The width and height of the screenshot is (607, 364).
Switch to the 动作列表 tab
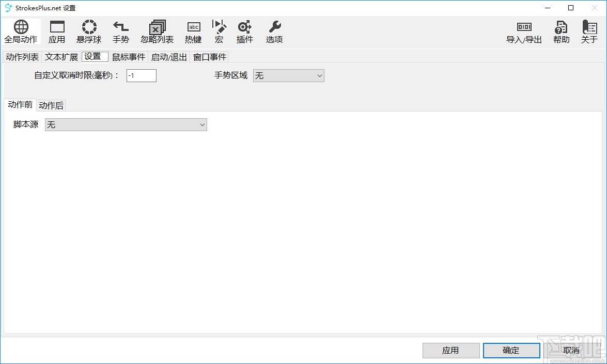click(22, 57)
